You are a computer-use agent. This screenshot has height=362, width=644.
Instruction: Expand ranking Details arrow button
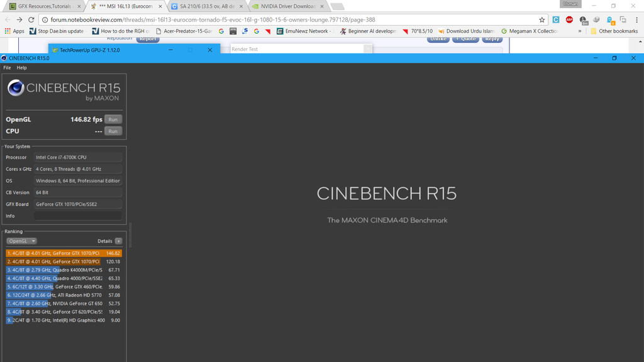coord(118,241)
